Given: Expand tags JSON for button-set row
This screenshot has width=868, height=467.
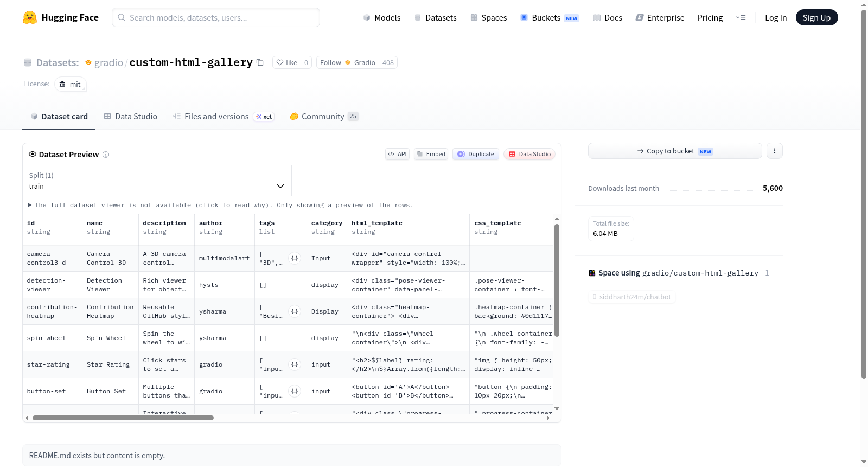Looking at the screenshot, I should 295,391.
